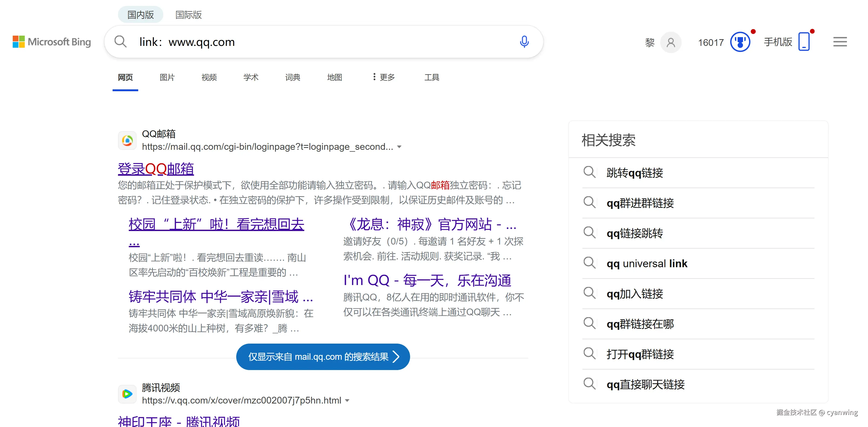Open the 登录QQ邮箱 result link
The image size is (868, 427).
tap(156, 169)
